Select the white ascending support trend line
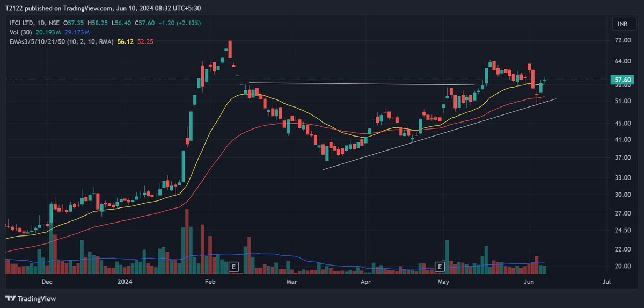644x308 pixels. 439,134
